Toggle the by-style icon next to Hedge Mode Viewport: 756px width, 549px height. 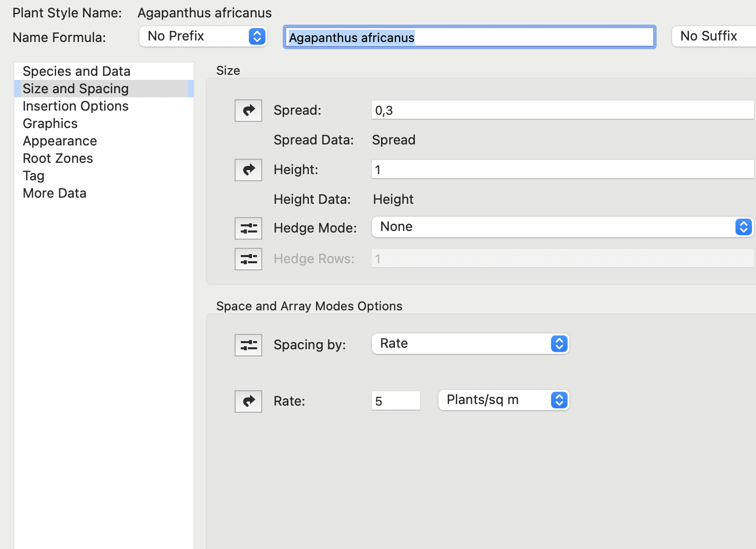pyautogui.click(x=248, y=228)
